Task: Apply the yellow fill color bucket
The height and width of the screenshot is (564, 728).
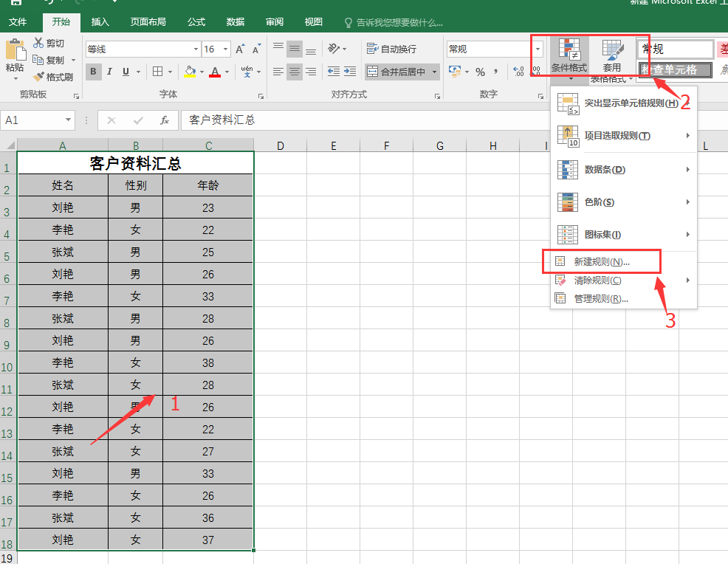Action: tap(190, 72)
